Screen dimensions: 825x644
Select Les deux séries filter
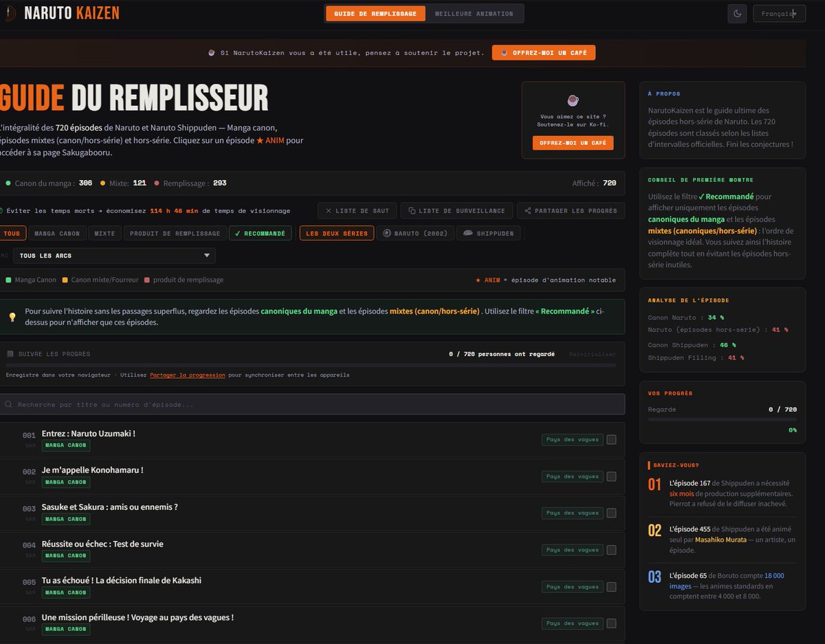click(x=337, y=233)
